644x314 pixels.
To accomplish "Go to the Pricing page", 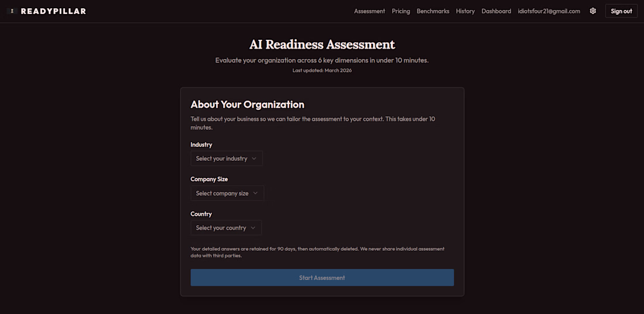I will (x=401, y=11).
